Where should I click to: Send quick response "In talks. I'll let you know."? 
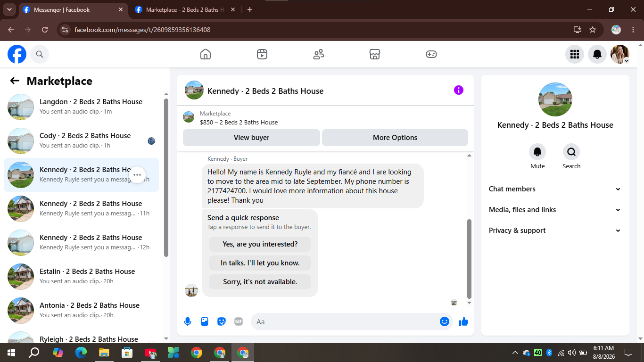tap(260, 263)
